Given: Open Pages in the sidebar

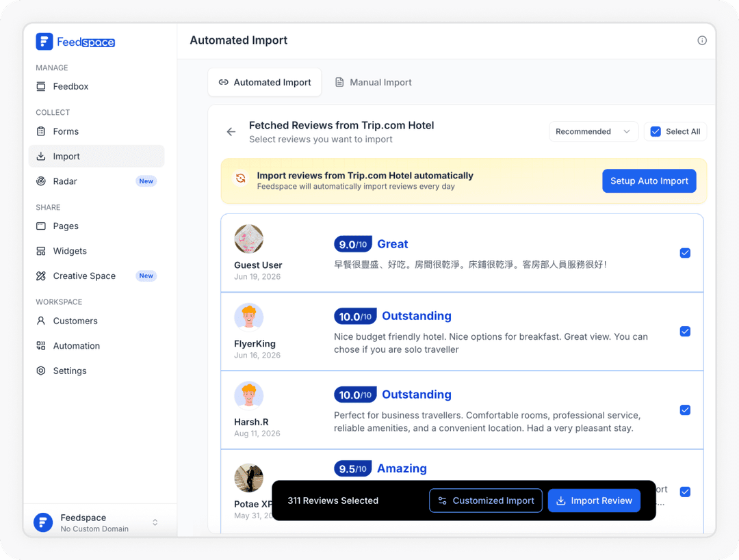Looking at the screenshot, I should (96, 226).
